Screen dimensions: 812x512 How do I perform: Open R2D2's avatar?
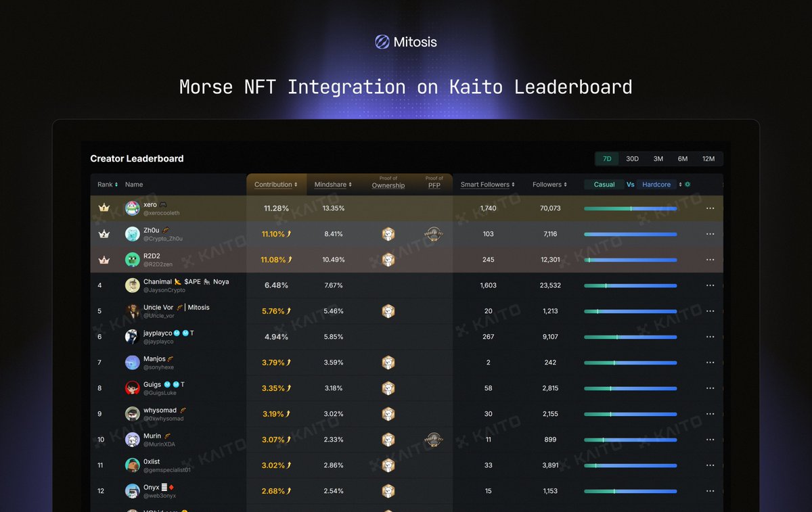coord(133,260)
